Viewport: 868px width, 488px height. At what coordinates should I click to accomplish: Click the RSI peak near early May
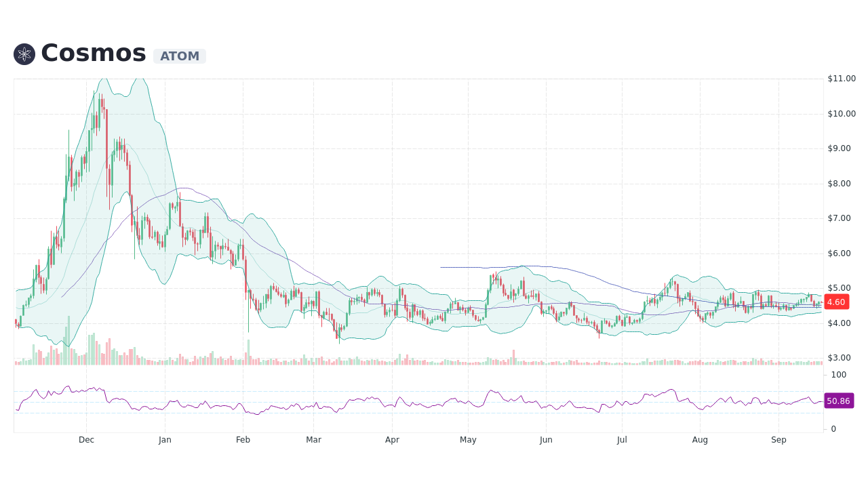pos(490,390)
